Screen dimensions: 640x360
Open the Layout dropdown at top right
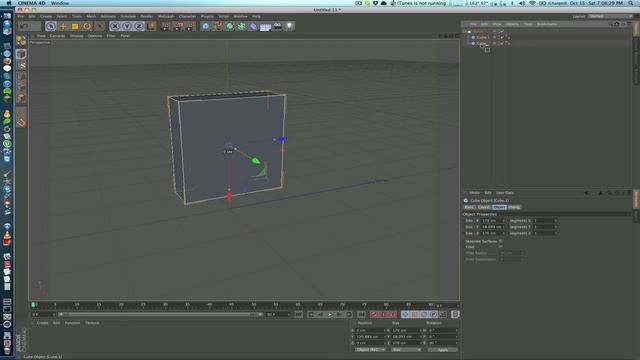click(610, 16)
